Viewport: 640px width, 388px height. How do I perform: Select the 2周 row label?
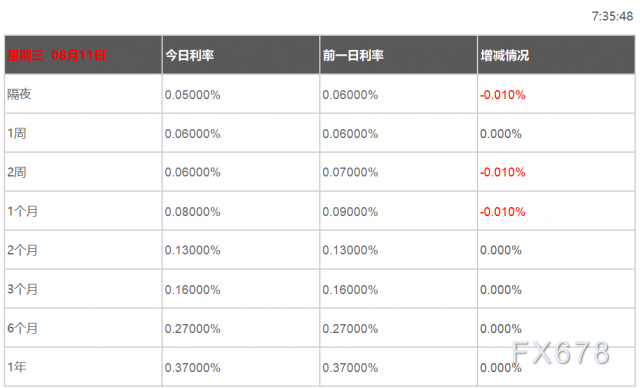point(17,172)
